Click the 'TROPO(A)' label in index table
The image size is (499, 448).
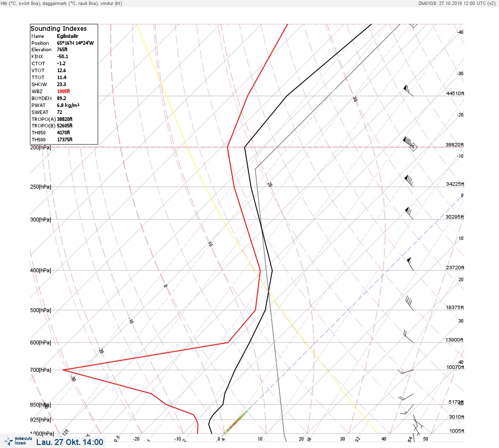[44, 119]
